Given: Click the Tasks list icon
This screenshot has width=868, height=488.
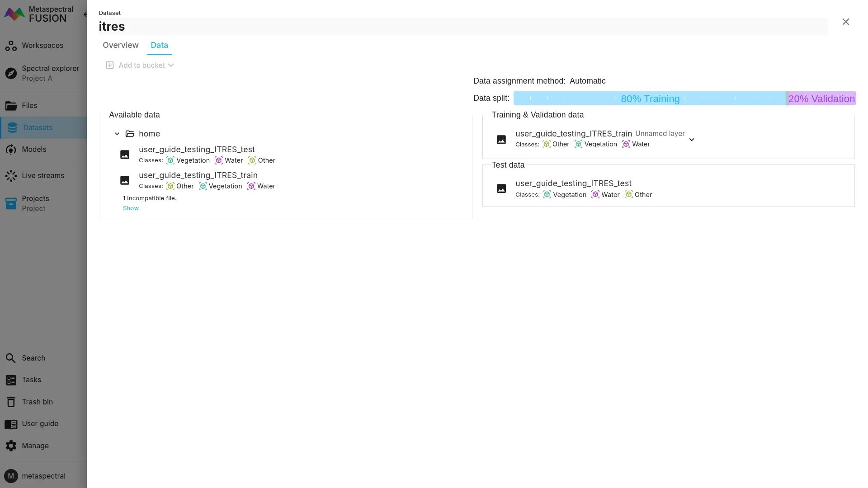Looking at the screenshot, I should 11,380.
